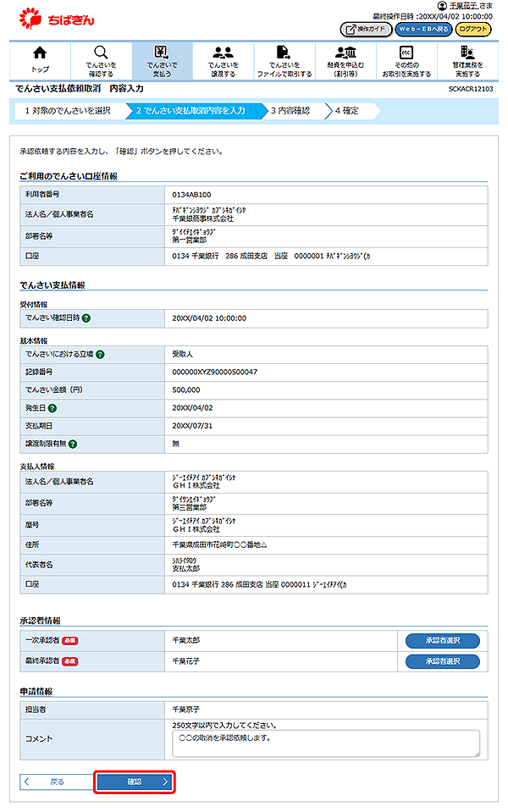
Task: Click 千葉太郎 in the 一次承認者 row
Action: click(186, 641)
